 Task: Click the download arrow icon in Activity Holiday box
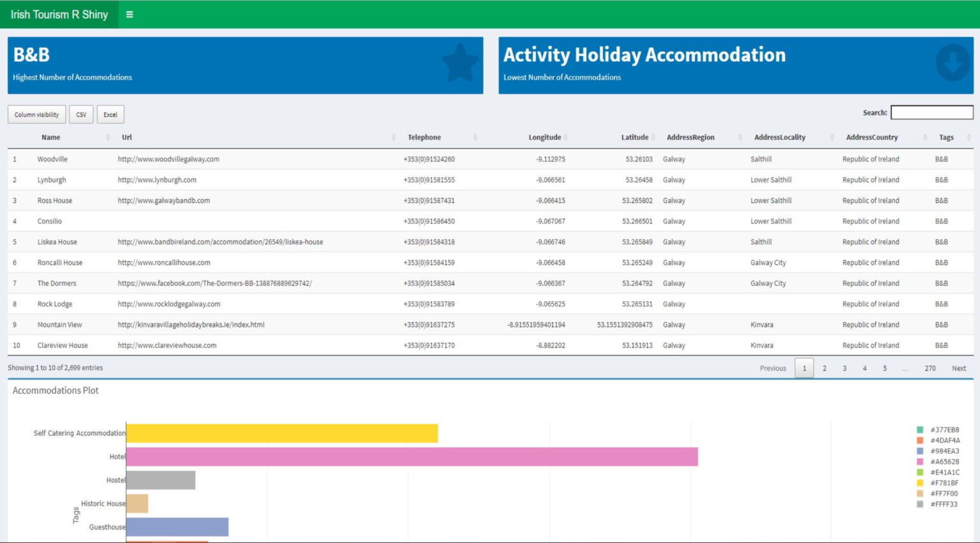953,63
